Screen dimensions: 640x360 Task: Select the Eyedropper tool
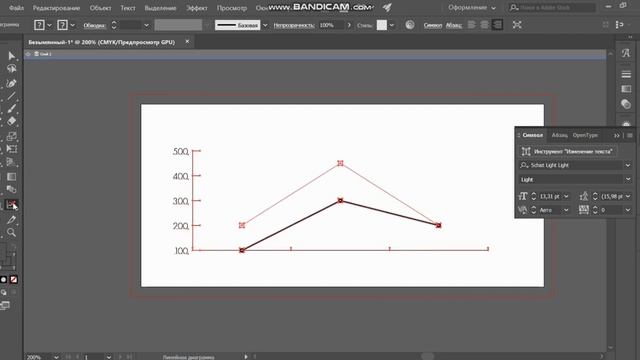[x=11, y=220]
